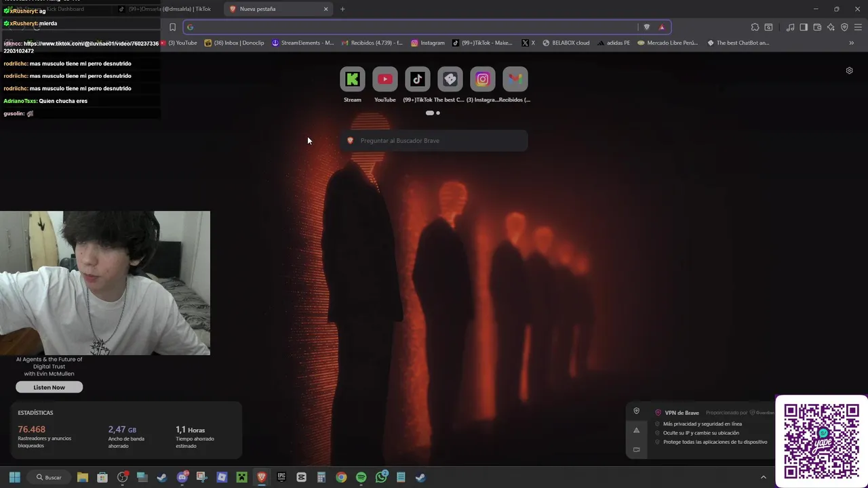Viewport: 868px width, 488px height.
Task: Open the Brave Wallet icon
Action: click(x=817, y=27)
